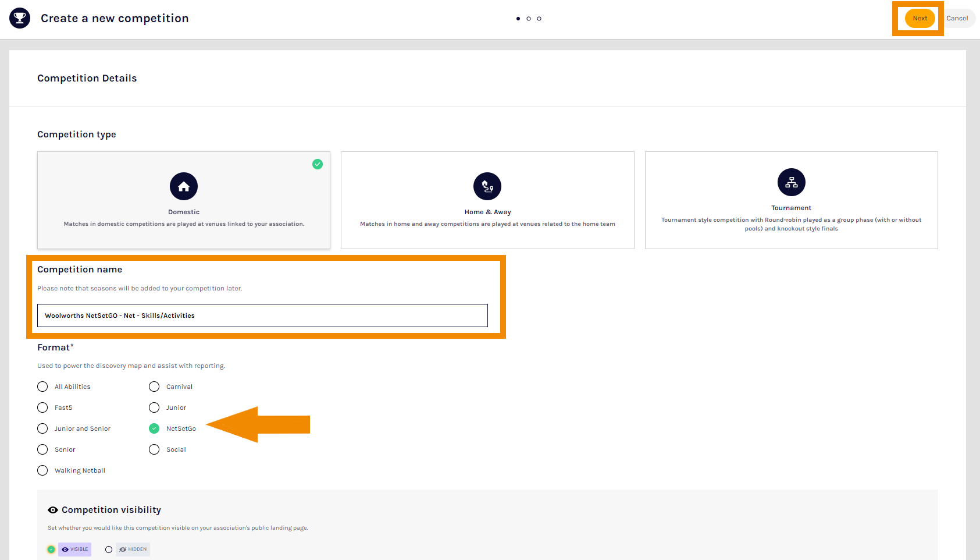Go to the second step dot
This screenshot has width=980, height=560.
tap(529, 19)
